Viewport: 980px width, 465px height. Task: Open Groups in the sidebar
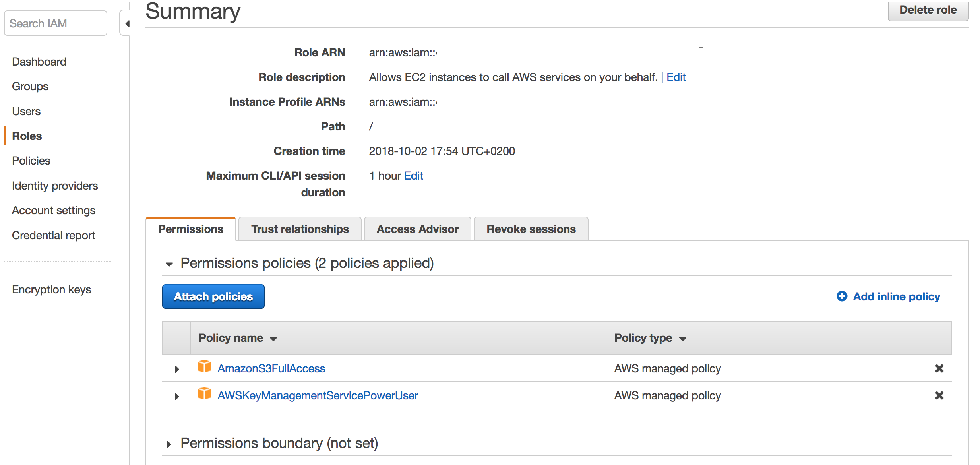tap(30, 86)
